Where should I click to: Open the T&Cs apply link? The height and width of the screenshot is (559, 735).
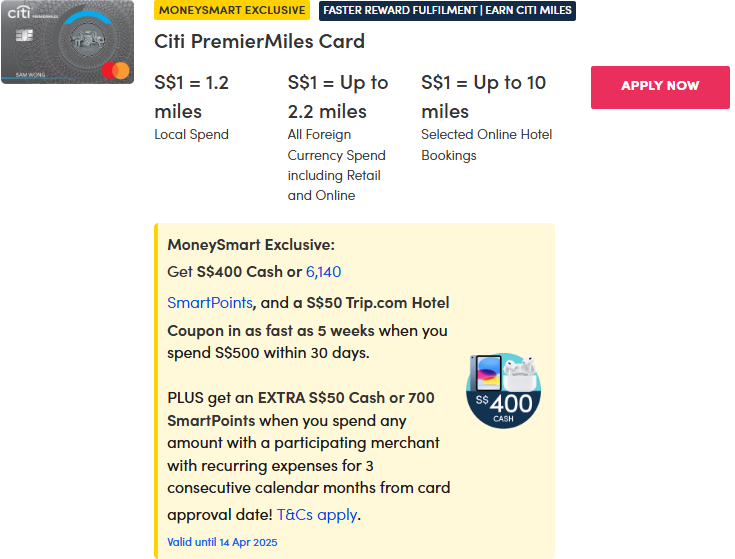[x=317, y=515]
